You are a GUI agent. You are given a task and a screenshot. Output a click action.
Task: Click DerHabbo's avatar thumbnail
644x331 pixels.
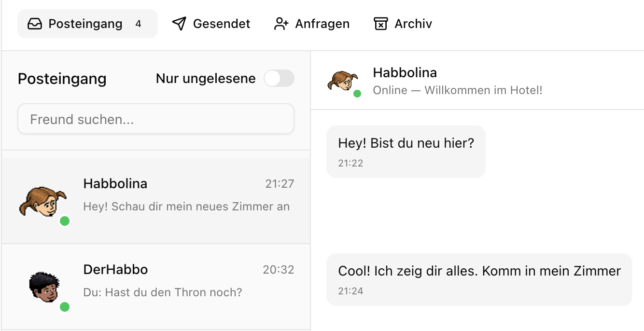[x=43, y=285]
